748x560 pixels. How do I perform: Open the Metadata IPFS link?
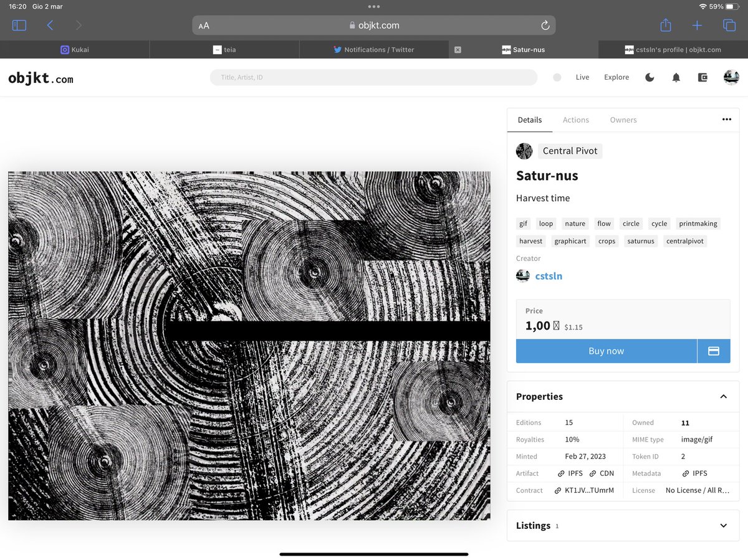(695, 473)
